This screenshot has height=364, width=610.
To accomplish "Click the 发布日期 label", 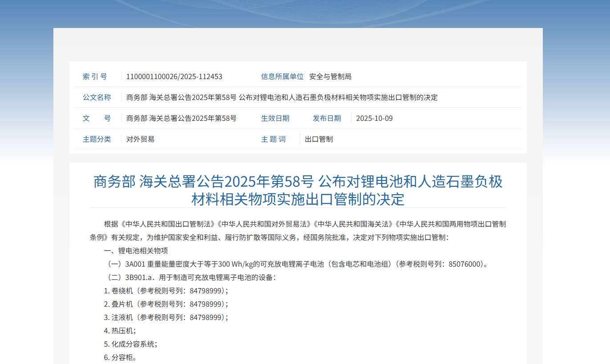I will [327, 118].
